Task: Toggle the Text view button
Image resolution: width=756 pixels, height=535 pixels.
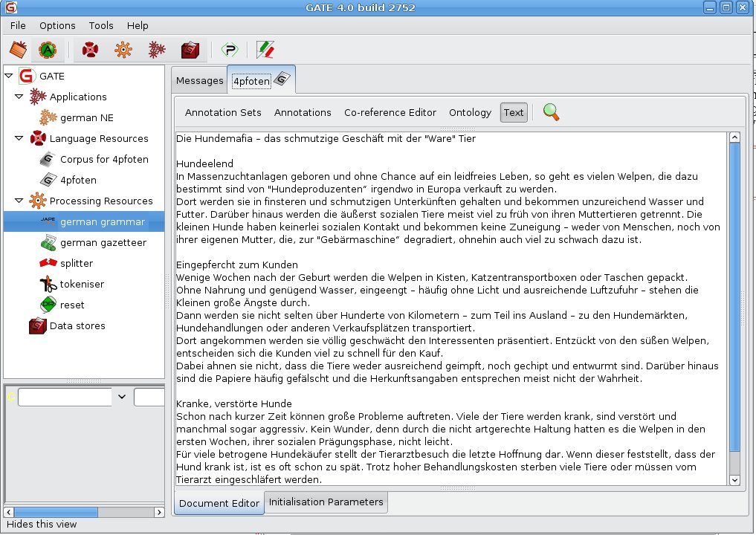Action: 514,112
